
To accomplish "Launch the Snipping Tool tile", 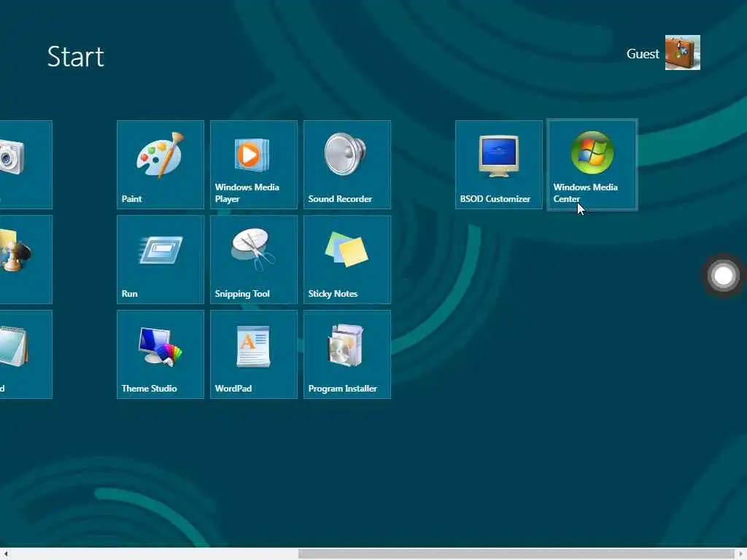I will point(253,260).
